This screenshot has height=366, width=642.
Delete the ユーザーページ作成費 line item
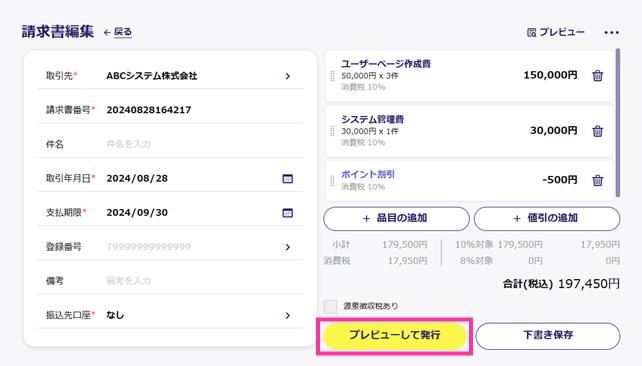point(597,76)
